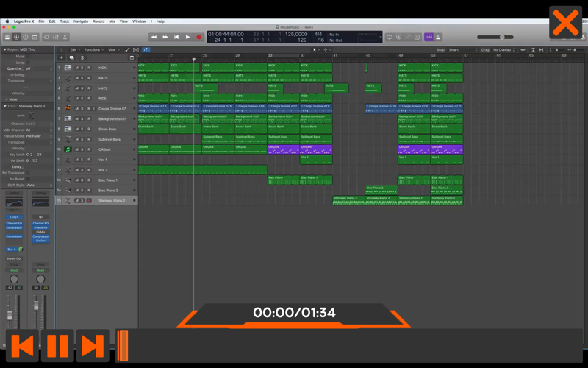Viewport: 588px width, 368px height.
Task: Solo the RIDE track
Action: click(x=82, y=99)
